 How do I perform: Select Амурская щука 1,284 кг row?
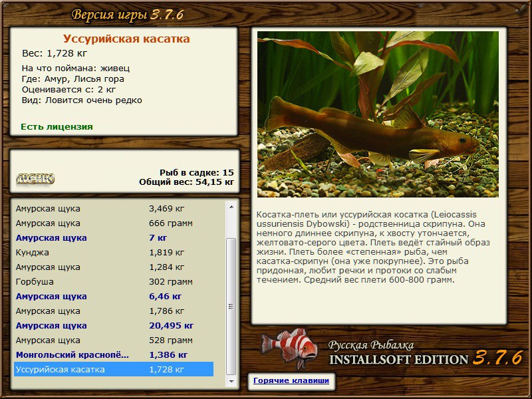114,267
